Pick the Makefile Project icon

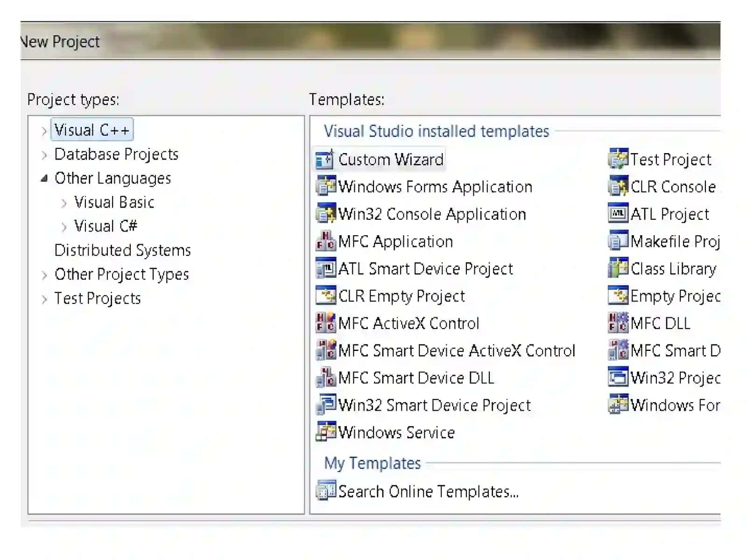coord(618,241)
